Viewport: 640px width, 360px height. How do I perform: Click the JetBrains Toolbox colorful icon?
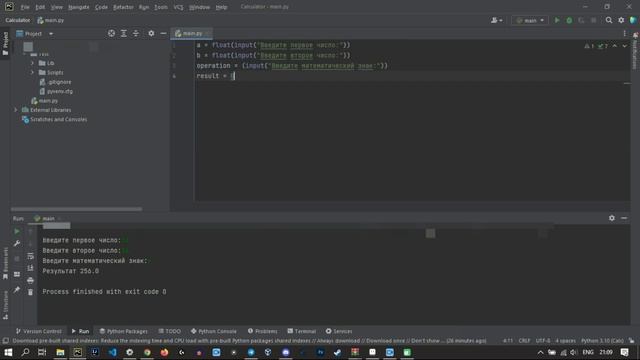pyautogui.click(x=633, y=20)
